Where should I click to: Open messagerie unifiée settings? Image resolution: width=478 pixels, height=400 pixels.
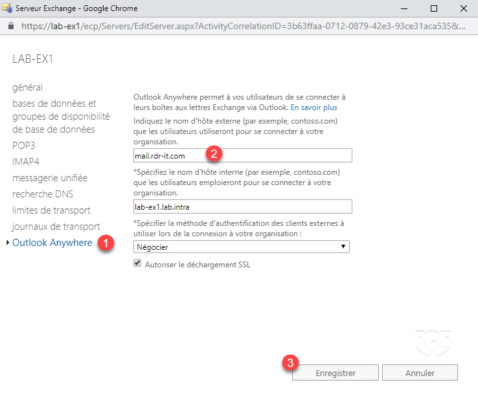click(50, 178)
